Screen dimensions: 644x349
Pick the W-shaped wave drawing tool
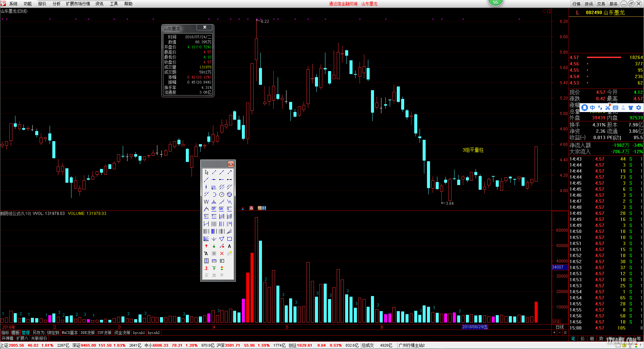pyautogui.click(x=206, y=201)
